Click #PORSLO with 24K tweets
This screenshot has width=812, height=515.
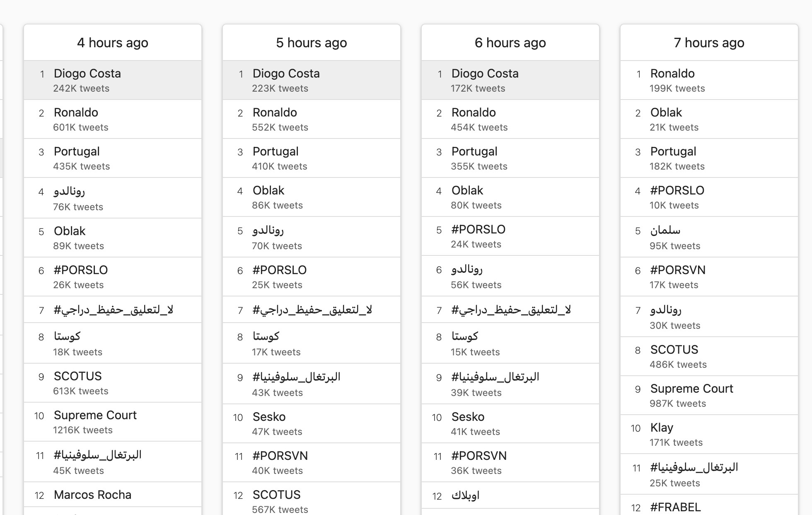[x=510, y=236]
